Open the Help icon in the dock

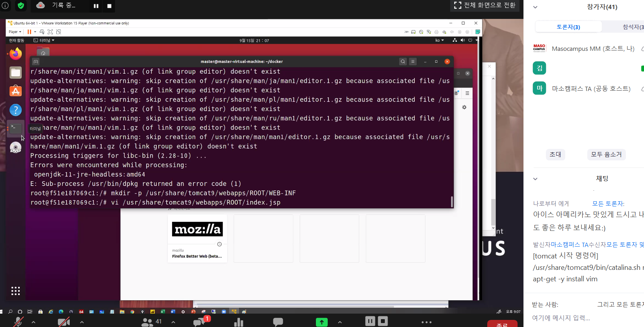[x=16, y=110]
